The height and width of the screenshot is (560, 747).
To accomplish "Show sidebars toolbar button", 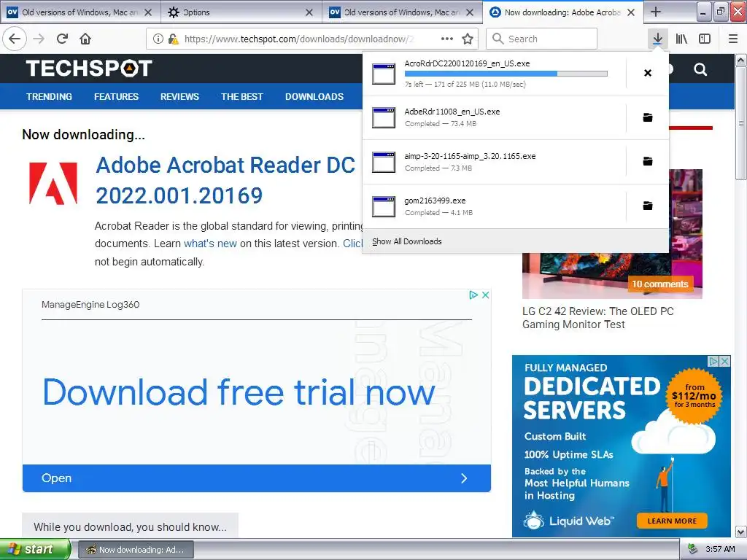I will pyautogui.click(x=705, y=39).
